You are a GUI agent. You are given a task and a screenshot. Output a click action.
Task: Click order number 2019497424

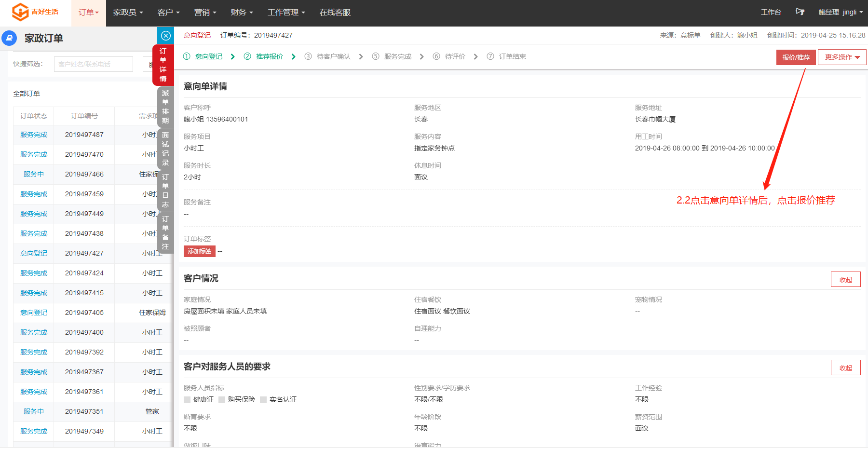click(84, 273)
